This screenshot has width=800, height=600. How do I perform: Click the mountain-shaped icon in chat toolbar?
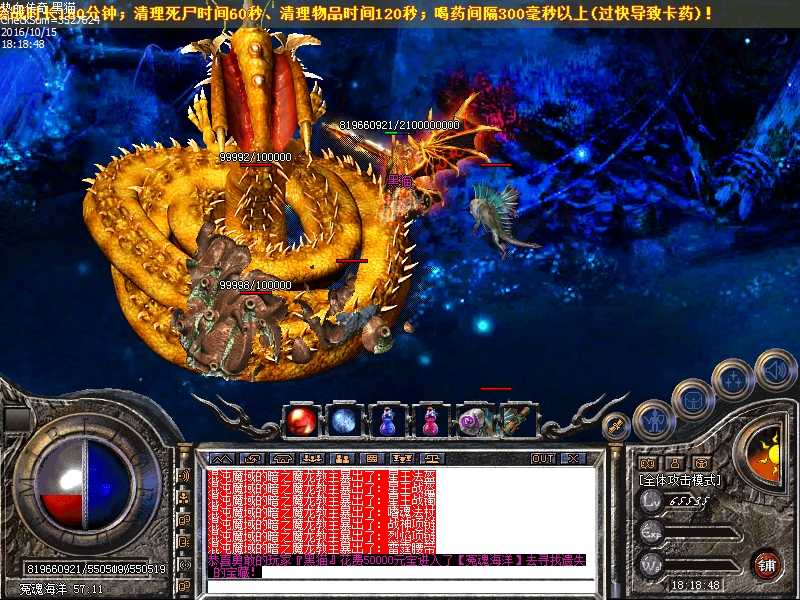point(221,459)
